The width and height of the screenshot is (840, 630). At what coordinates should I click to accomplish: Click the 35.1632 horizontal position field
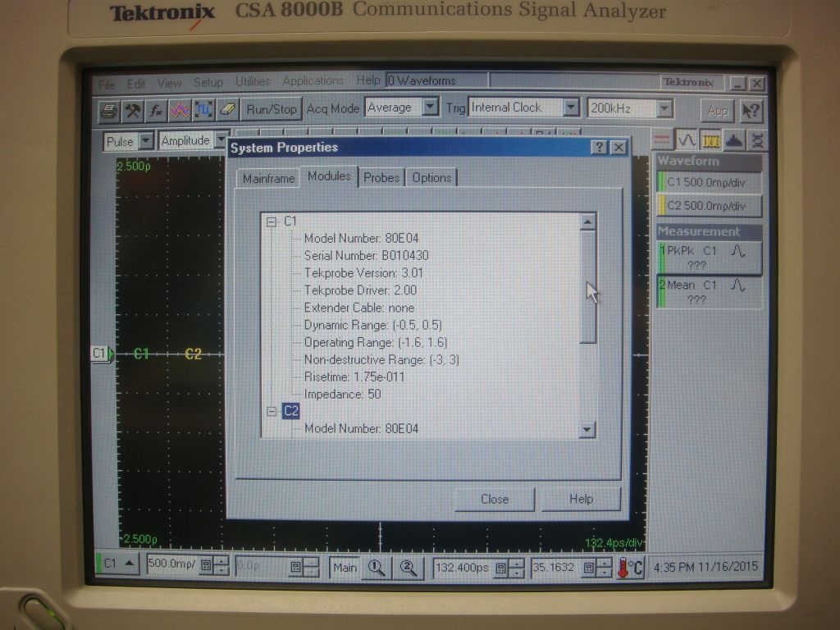click(554, 567)
